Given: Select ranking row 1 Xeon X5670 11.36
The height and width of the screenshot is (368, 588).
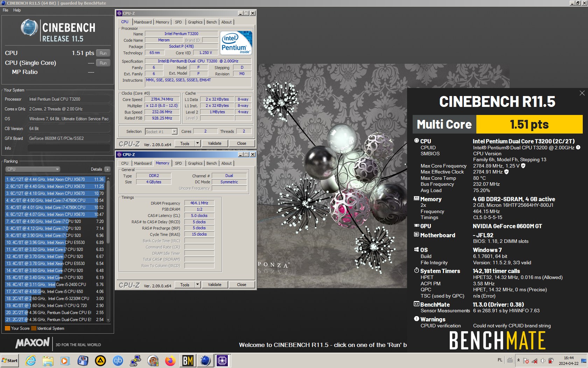Looking at the screenshot, I should pyautogui.click(x=55, y=179).
